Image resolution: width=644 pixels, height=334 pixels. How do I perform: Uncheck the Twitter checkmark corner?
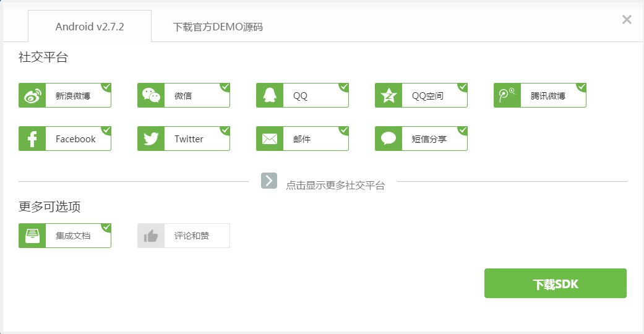225,131
